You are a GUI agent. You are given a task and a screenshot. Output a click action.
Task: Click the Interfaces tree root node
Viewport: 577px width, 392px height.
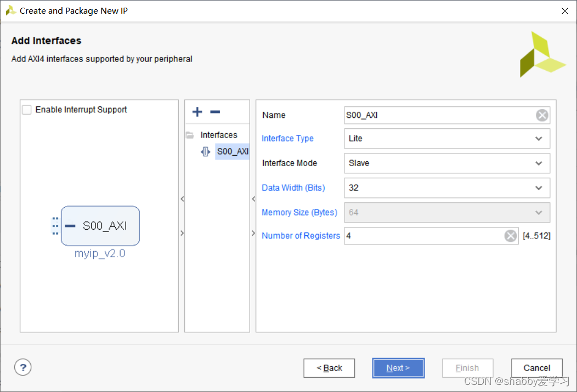click(x=219, y=135)
